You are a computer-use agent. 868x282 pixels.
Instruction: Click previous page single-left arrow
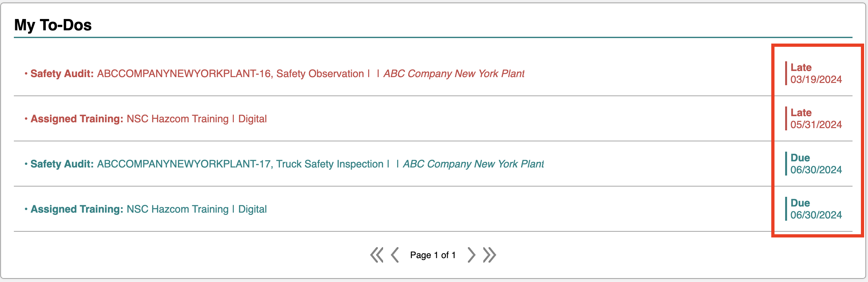pyautogui.click(x=395, y=255)
